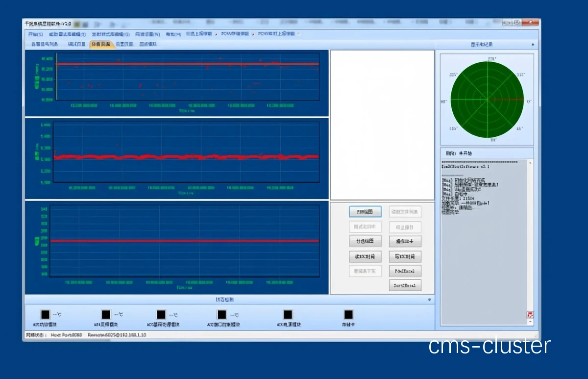
Task: Click the 变频模块 status indicator square
Action: 106,315
